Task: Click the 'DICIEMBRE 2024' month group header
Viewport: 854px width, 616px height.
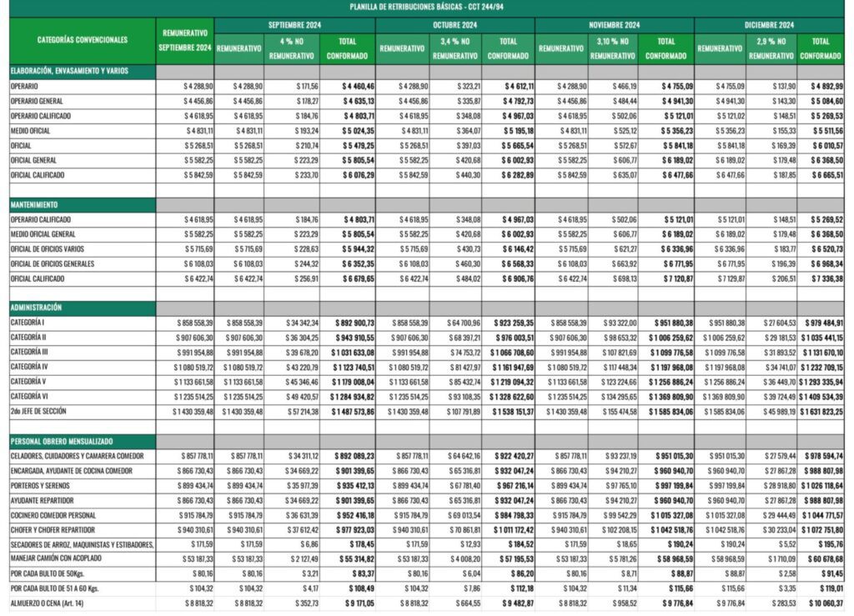Action: [x=769, y=25]
